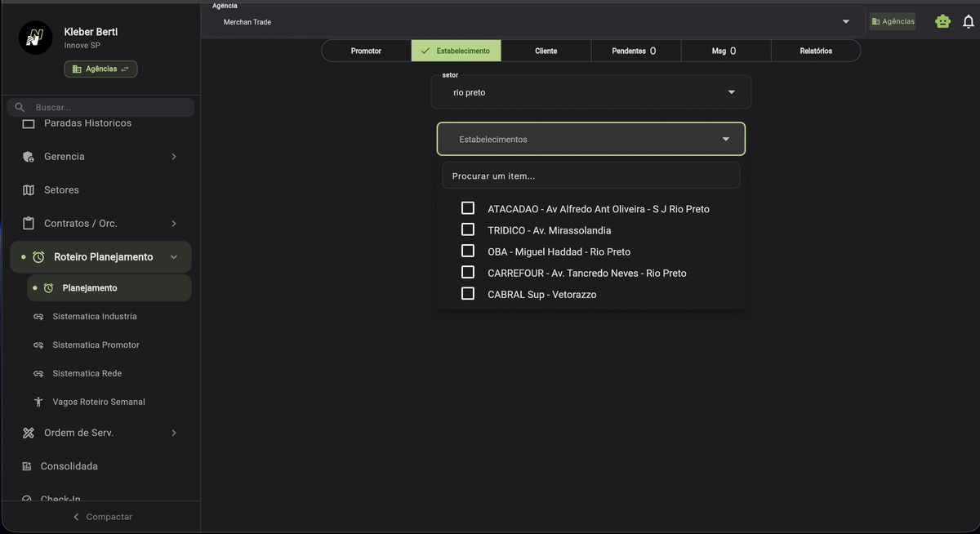Select the Vagos Roteiro Semanal icon
The image size is (980, 534).
pos(38,401)
